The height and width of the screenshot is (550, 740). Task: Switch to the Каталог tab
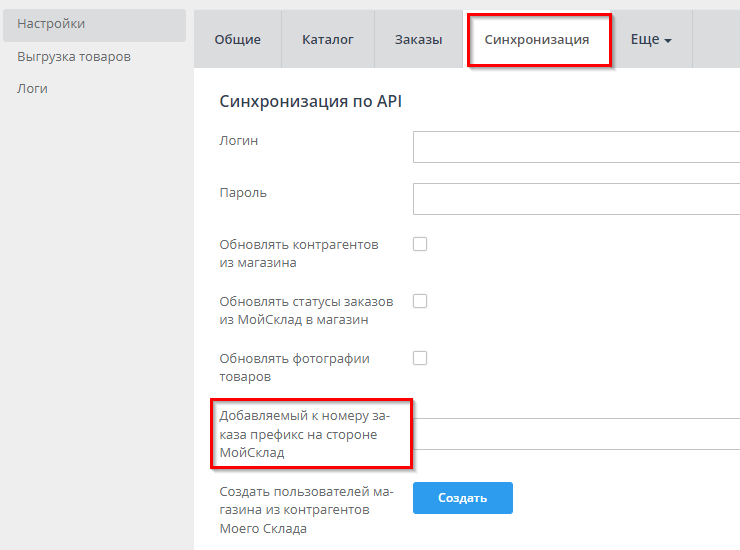[x=328, y=40]
